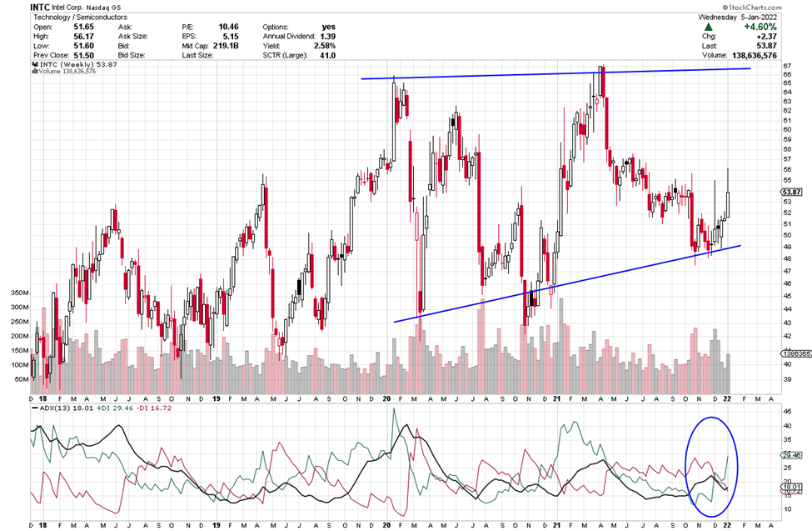Click the 'Ask Size:' label
This screenshot has width=812, height=531.
point(132,37)
